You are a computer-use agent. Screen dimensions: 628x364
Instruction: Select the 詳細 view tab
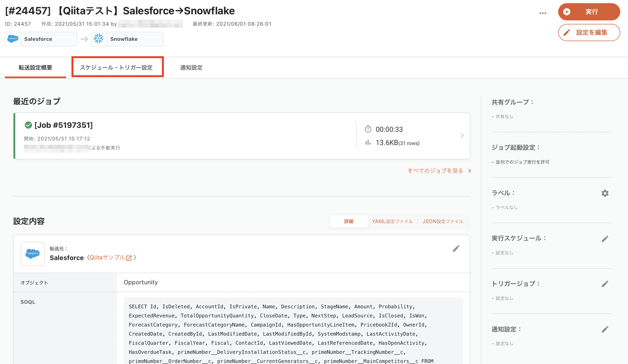pos(349,222)
